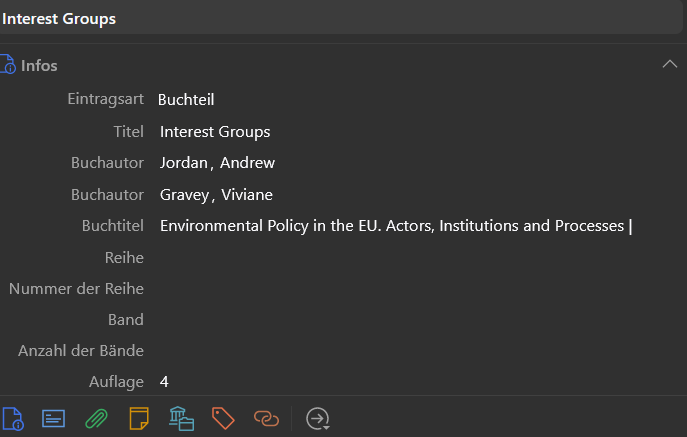Click the Infos section header icon

(x=8, y=65)
